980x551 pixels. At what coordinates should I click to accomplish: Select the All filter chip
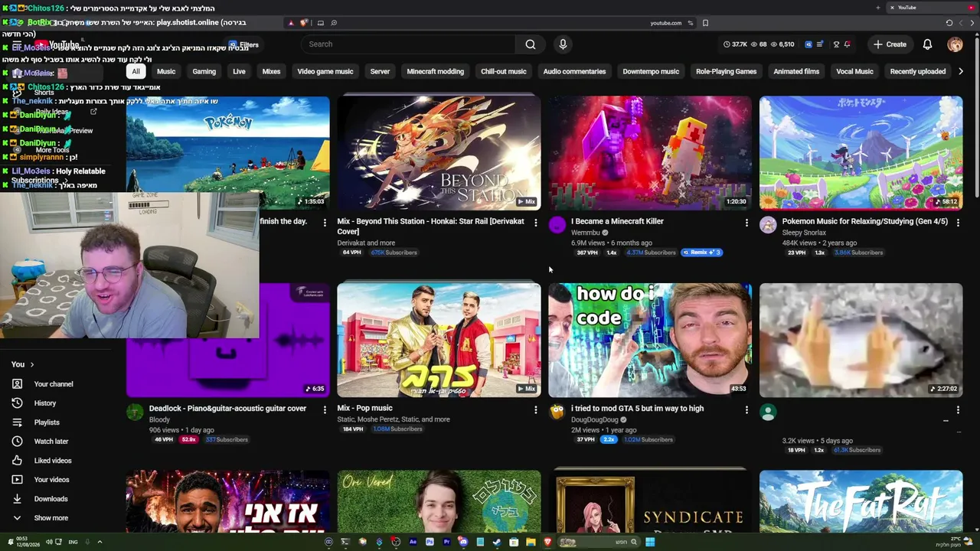(136, 71)
